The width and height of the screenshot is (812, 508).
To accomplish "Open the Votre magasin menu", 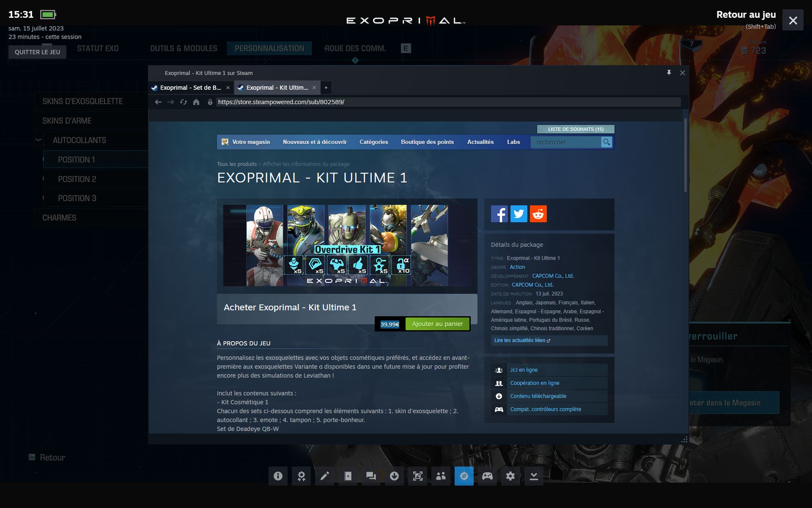I will [251, 142].
